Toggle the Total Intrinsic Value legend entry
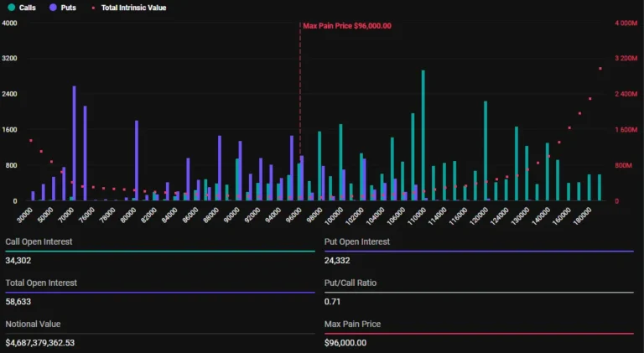This screenshot has height=353, width=644. 128,8
